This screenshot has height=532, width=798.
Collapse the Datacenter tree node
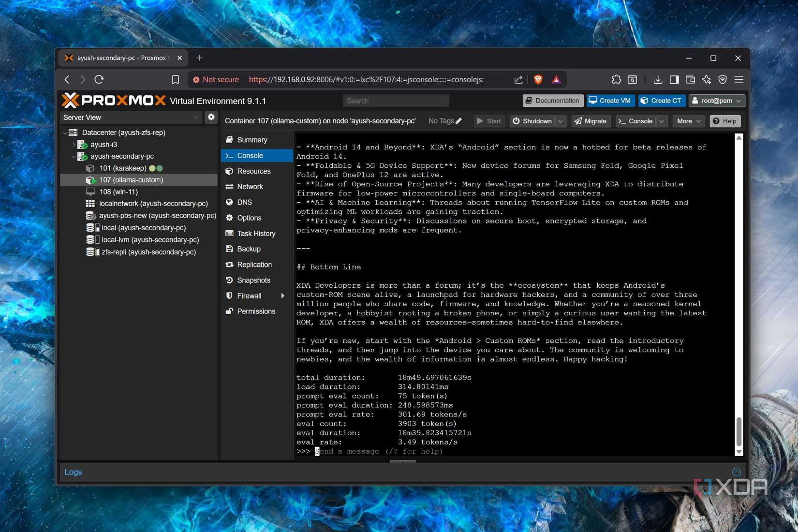coord(65,133)
